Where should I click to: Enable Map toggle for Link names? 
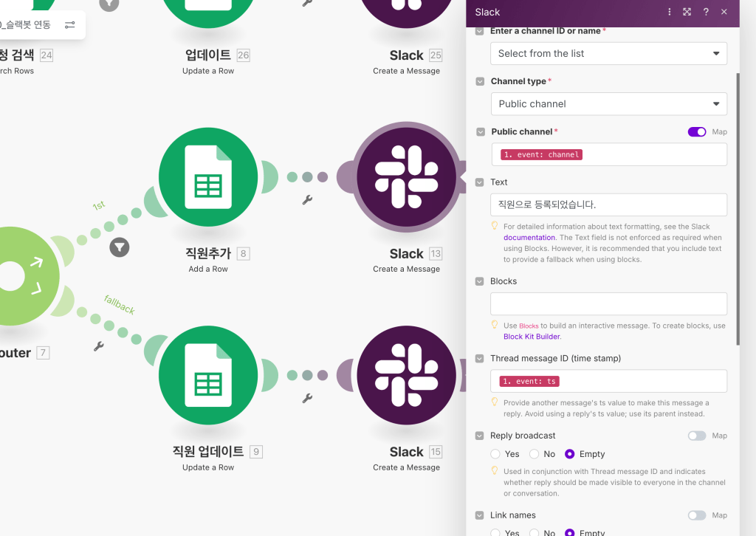pyautogui.click(x=697, y=515)
